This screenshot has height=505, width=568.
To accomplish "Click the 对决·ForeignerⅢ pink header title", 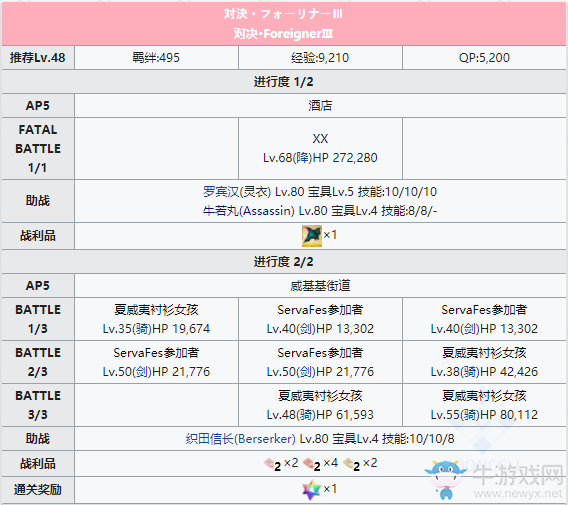I will [284, 34].
